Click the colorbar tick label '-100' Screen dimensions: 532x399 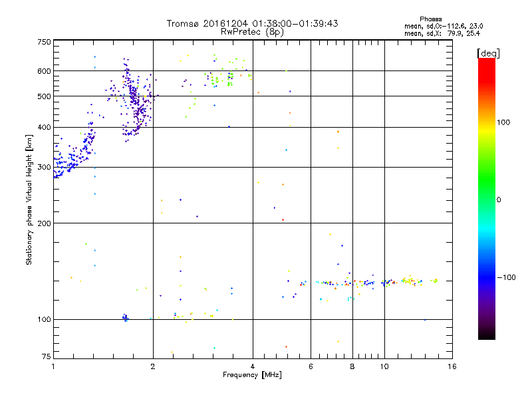click(x=506, y=277)
